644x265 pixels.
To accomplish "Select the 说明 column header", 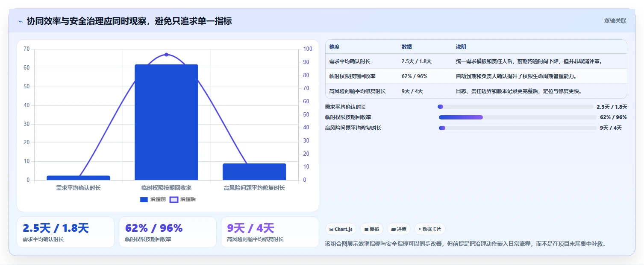I will pos(461,47).
